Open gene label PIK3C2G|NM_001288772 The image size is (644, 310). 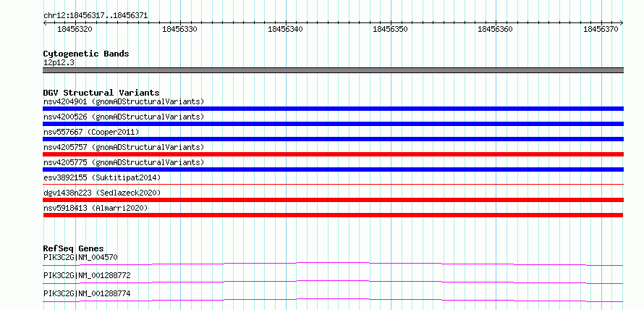[x=87, y=275]
